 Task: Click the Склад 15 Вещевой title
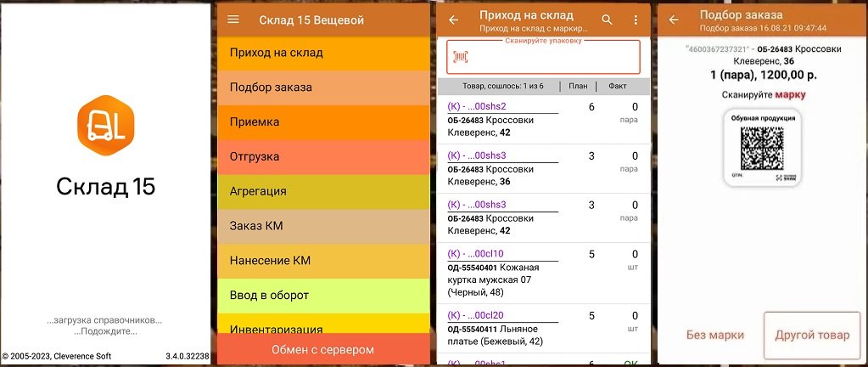(x=311, y=20)
